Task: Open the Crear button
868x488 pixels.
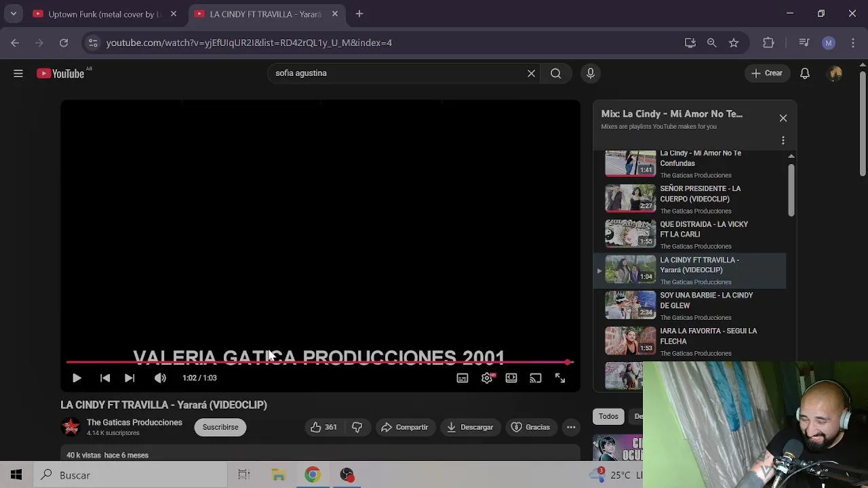Action: tap(767, 73)
